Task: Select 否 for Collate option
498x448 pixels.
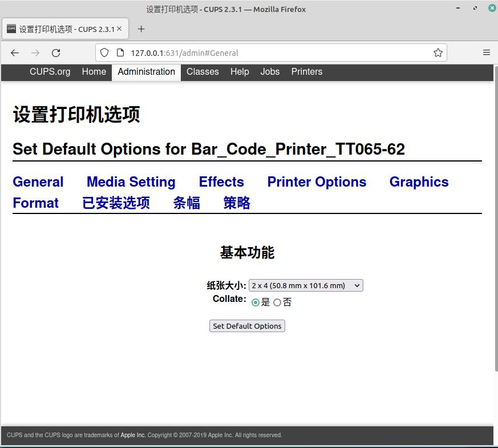Action: point(277,302)
